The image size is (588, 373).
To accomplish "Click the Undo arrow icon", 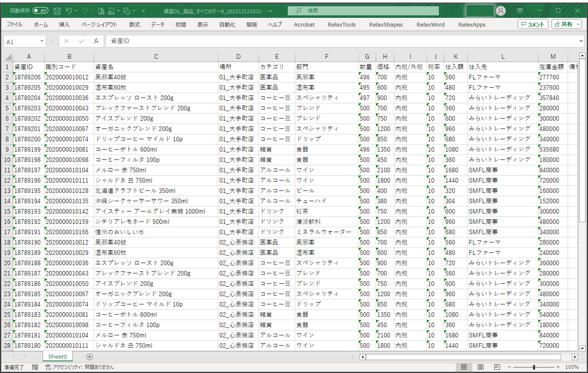I will [69, 11].
